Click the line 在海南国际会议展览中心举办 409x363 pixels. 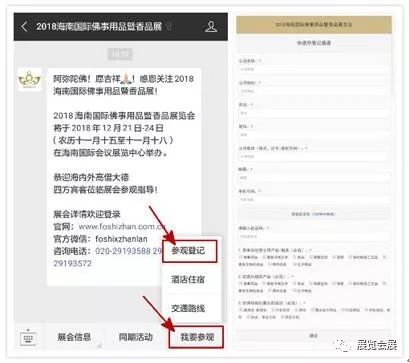[x=111, y=153]
